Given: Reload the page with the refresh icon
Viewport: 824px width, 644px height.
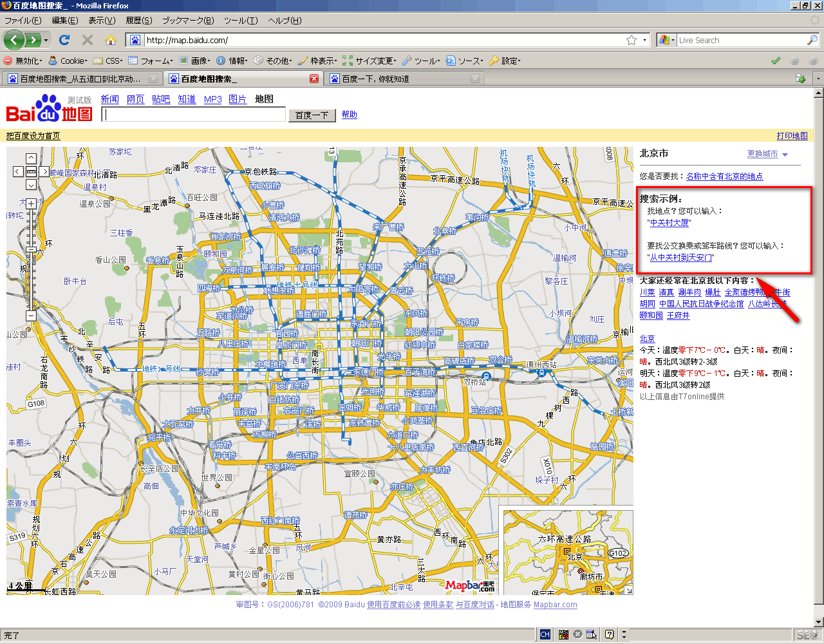Looking at the screenshot, I should 64,40.
